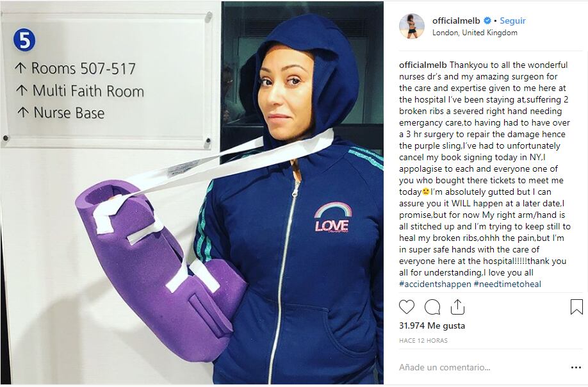Image resolution: width=588 pixels, height=387 pixels.
Task: View the 31.974 Me gusta likes list
Action: pyautogui.click(x=432, y=326)
